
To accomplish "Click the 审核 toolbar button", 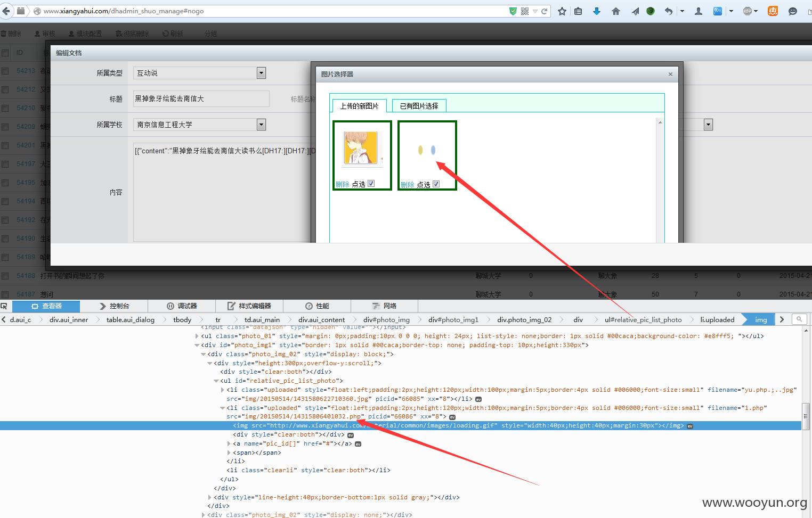I will coord(45,34).
